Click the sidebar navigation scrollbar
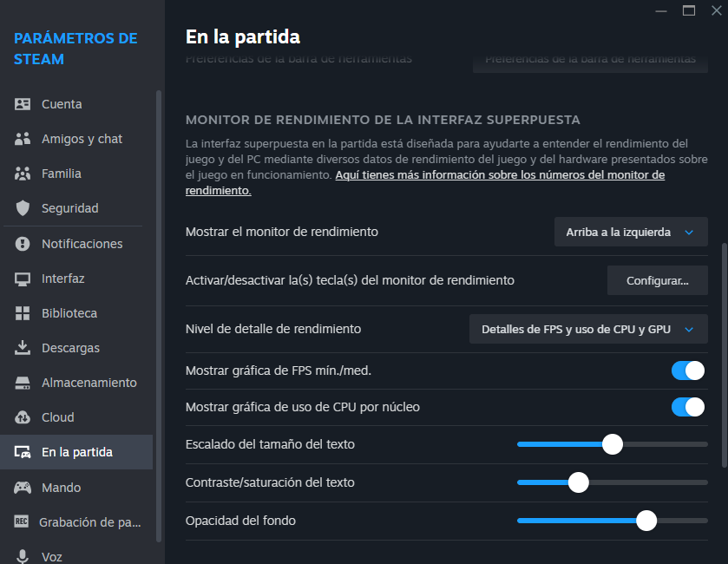 (159, 316)
